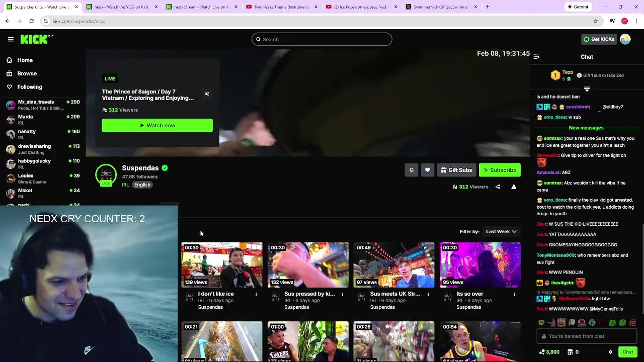This screenshot has width=644, height=362.
Task: Click the Kick logo
Action: click(x=37, y=39)
